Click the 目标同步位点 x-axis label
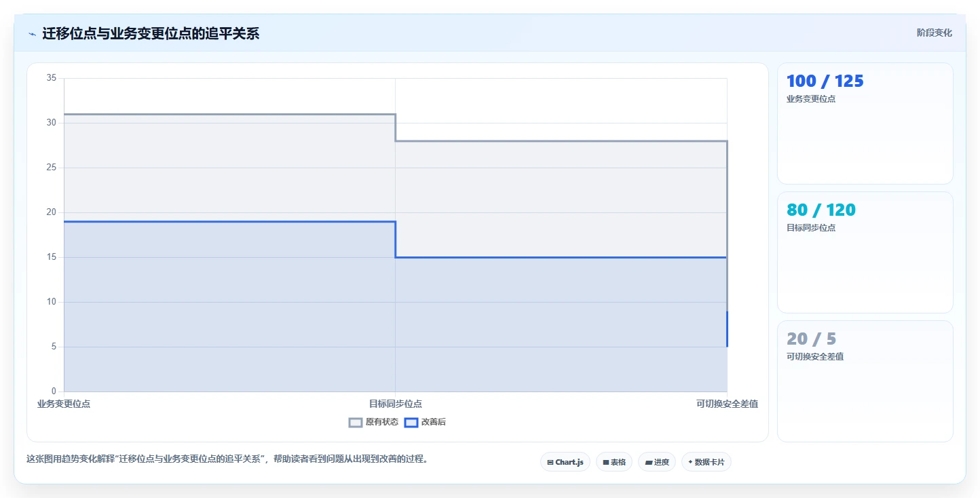This screenshot has width=980, height=498. 396,404
